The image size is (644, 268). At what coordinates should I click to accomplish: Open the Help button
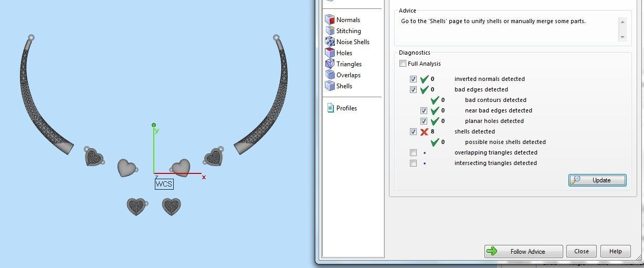pos(615,251)
